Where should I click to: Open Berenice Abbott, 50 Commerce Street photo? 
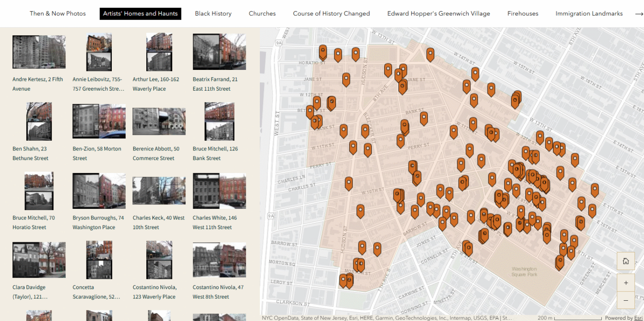pos(159,121)
